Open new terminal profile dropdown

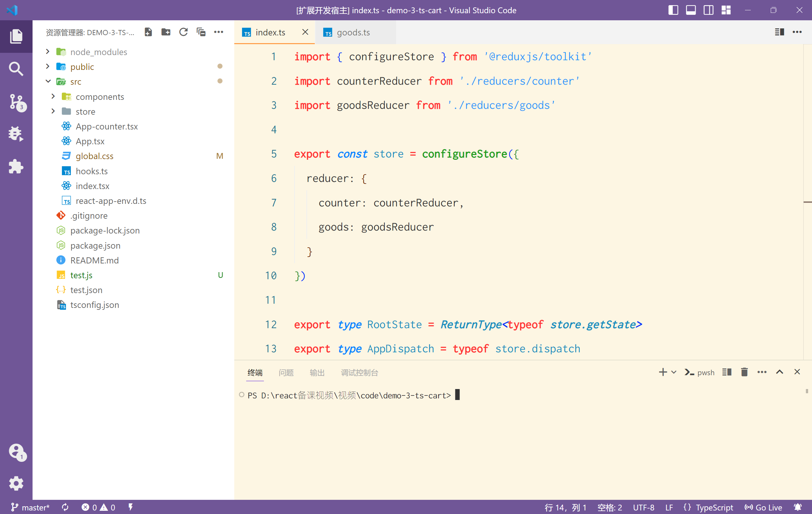coord(674,372)
